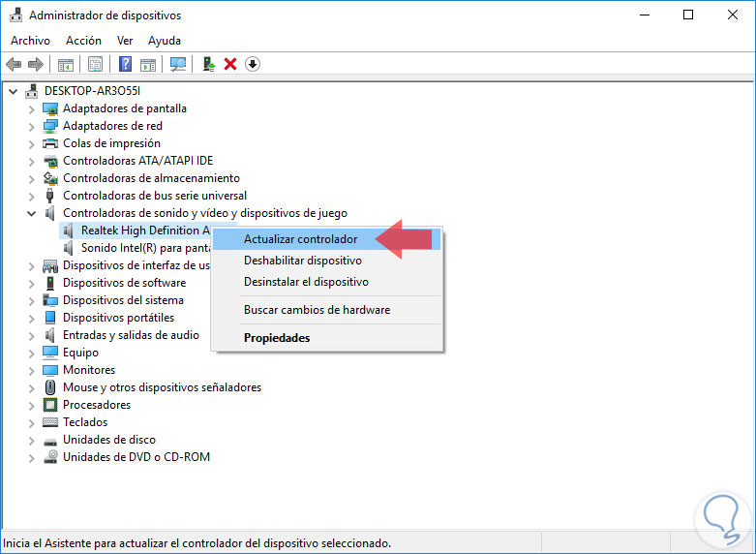The height and width of the screenshot is (554, 756).
Task: Click the blue Help question mark icon
Action: click(126, 64)
